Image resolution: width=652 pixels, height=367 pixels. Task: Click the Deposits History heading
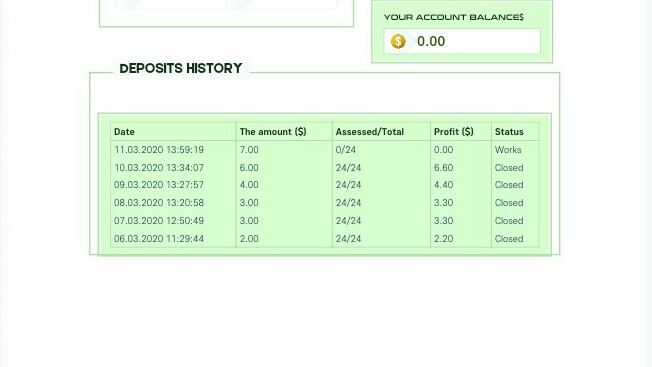click(x=180, y=68)
